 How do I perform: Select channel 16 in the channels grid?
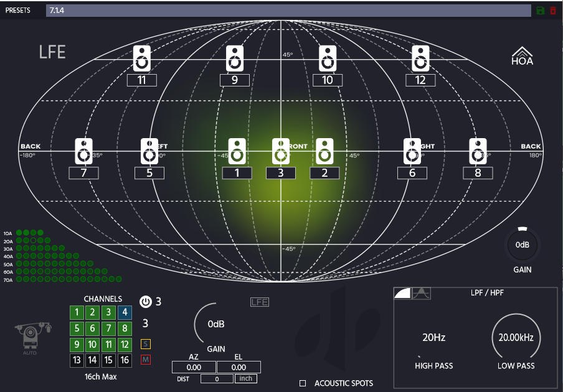[x=125, y=360]
